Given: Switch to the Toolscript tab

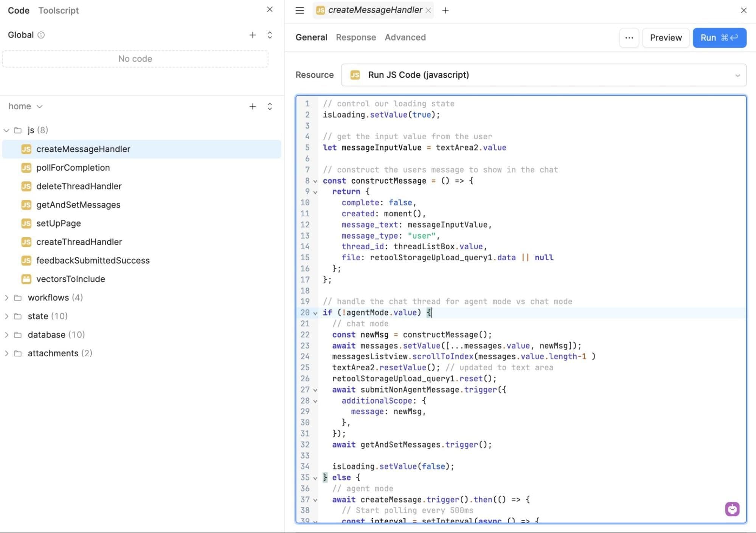Looking at the screenshot, I should (x=58, y=10).
